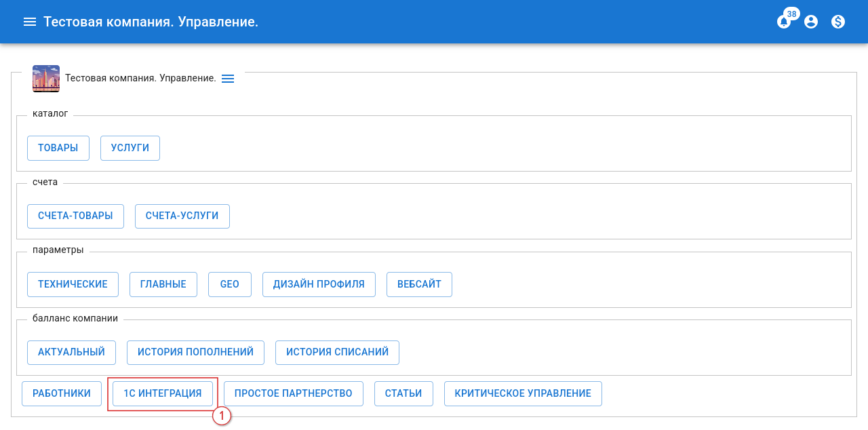
Task: Open ГЛАВНЫЕ parameters
Action: [x=163, y=284]
